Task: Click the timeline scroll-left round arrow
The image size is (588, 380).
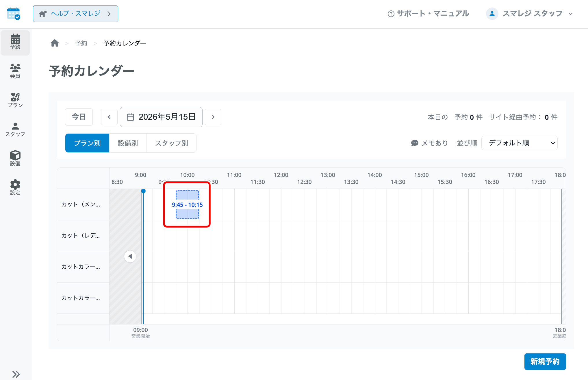Action: 130,256
